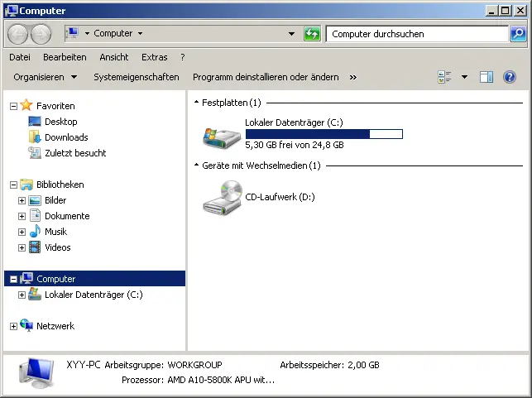Click the C: drive capacity bar

click(324, 134)
